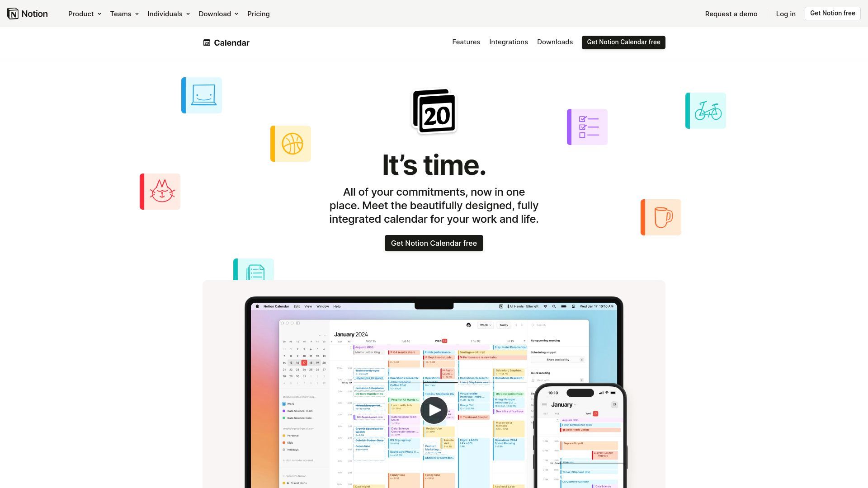This screenshot has width=868, height=488.
Task: Click the Notion Calendar app icon
Action: [x=206, y=42]
